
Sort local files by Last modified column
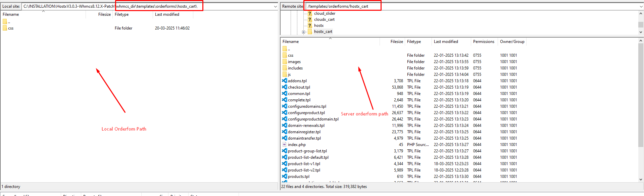[167, 14]
